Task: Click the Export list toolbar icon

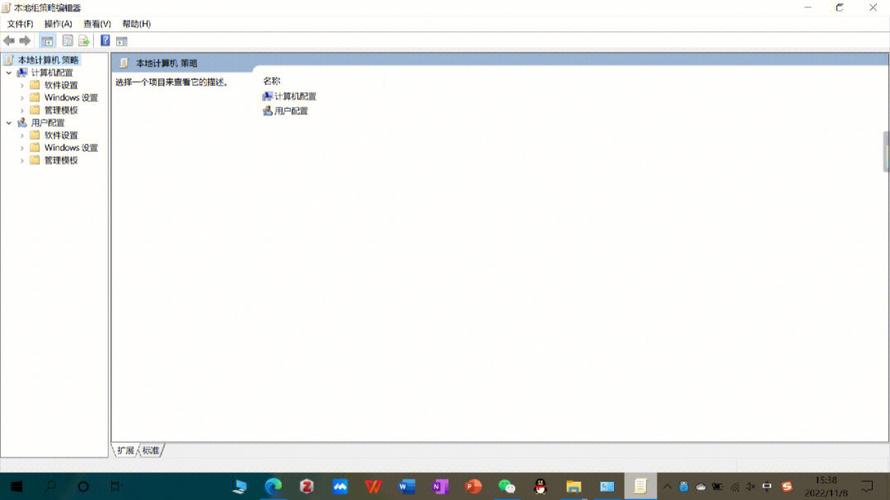Action: tap(84, 41)
